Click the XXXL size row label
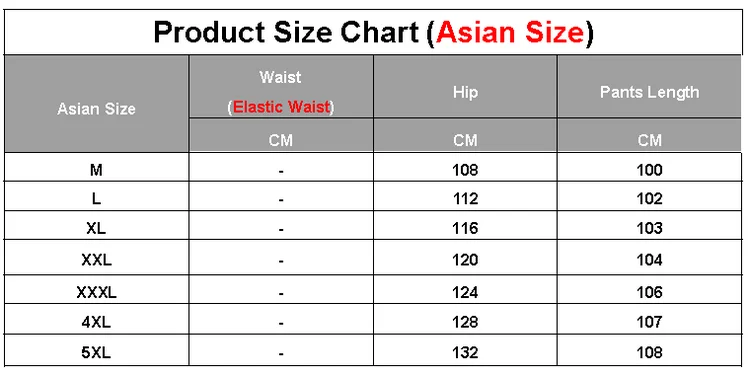This screenshot has width=750, height=377. click(x=96, y=292)
